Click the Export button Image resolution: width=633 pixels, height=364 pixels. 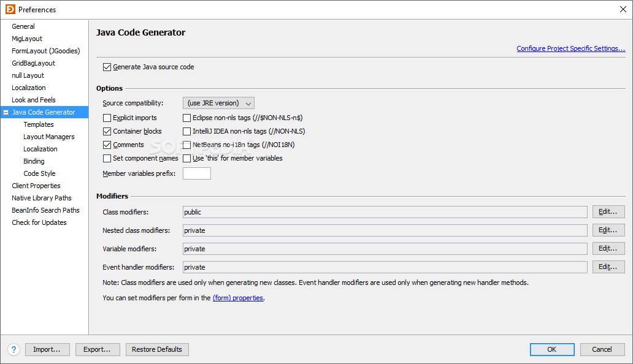(x=98, y=349)
